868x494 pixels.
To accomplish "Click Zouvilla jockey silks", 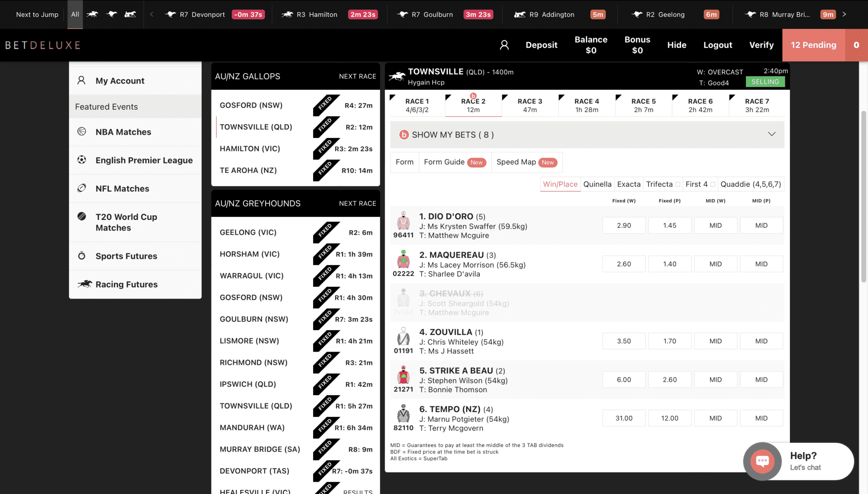I will 403,336.
